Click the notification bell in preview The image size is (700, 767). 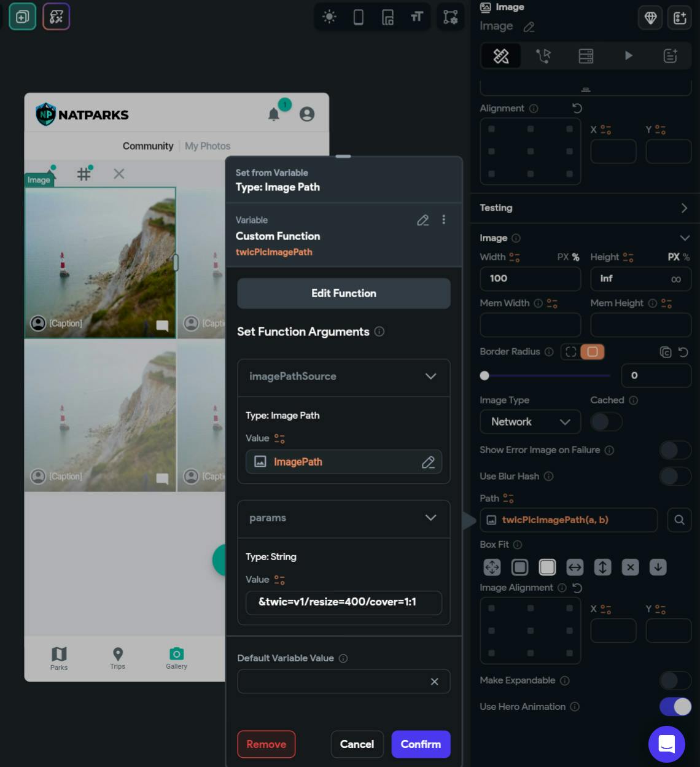274,114
